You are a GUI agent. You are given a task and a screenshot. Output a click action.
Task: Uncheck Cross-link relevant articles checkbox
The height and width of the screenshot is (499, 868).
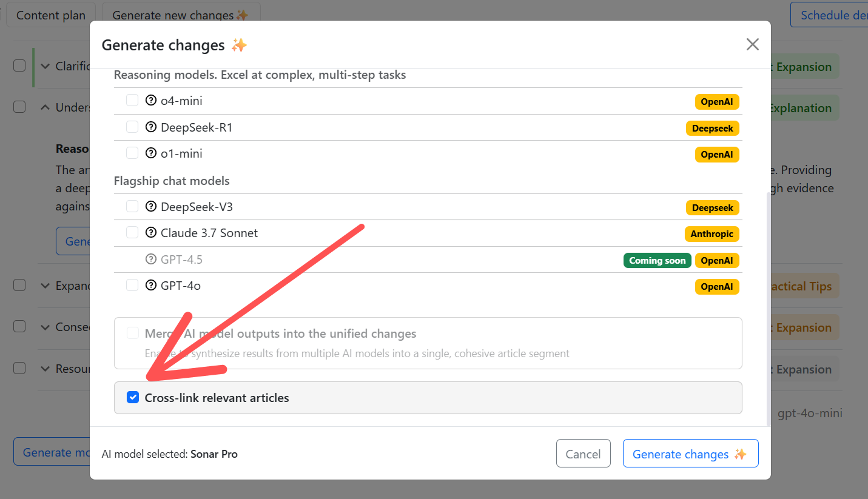132,397
